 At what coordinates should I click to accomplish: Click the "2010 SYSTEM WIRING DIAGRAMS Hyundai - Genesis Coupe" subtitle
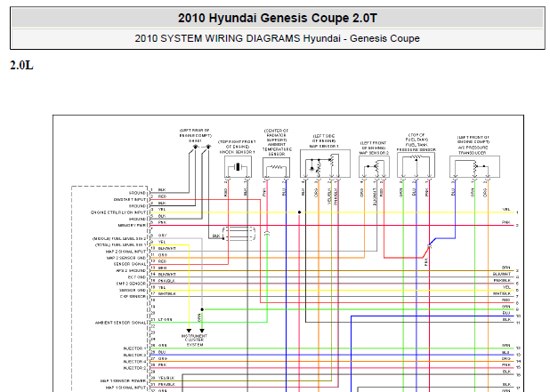(277, 38)
